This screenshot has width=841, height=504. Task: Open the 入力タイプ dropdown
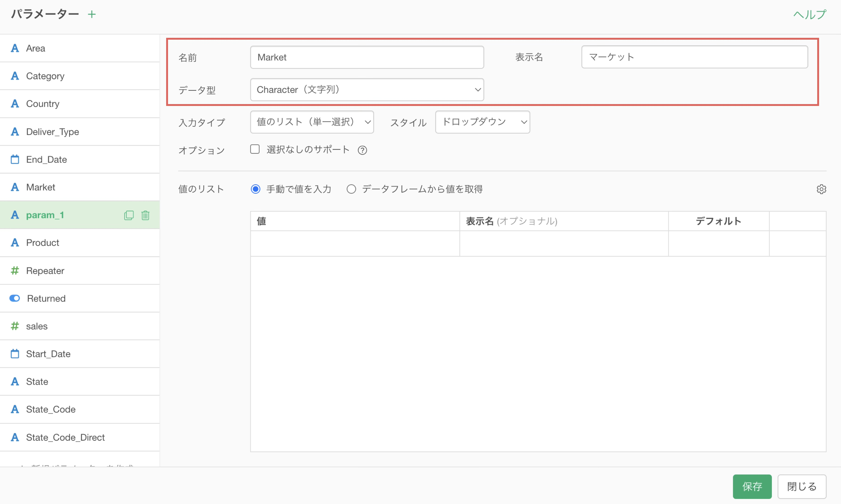click(312, 122)
